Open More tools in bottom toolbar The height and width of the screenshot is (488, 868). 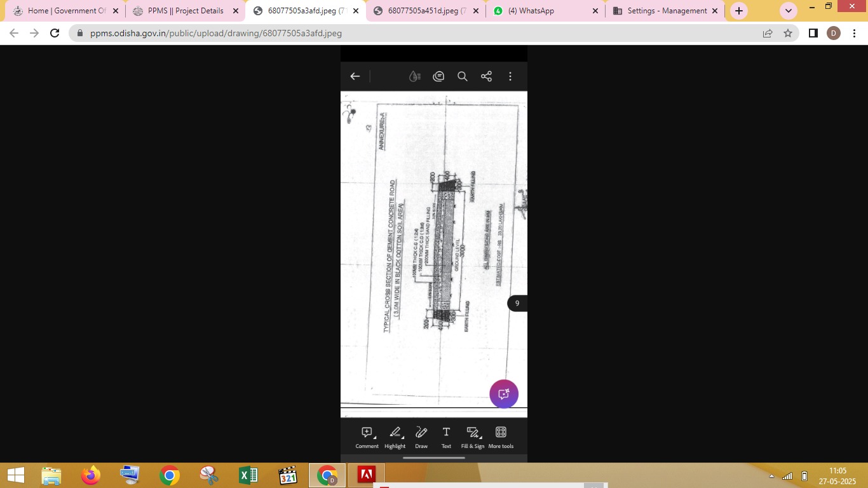pyautogui.click(x=501, y=437)
